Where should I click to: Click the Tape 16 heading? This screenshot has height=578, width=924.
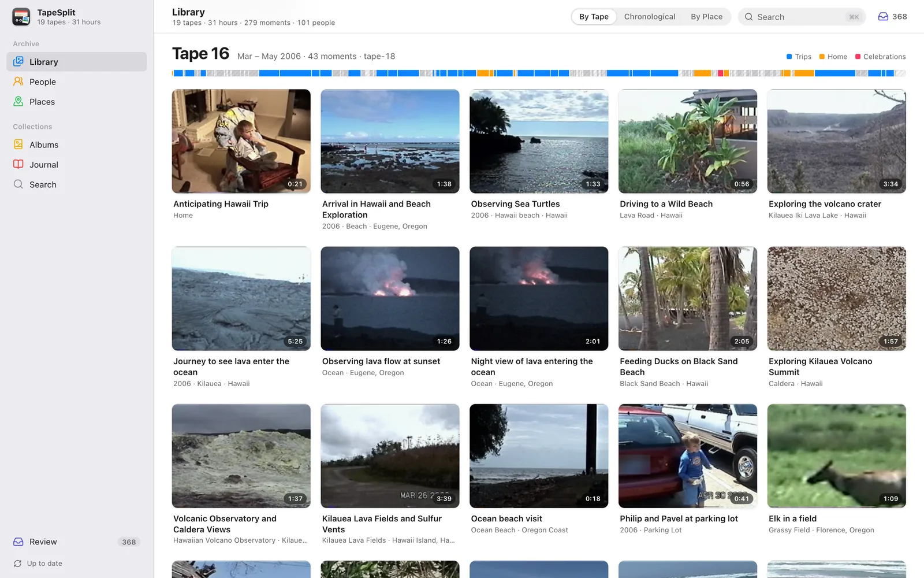(x=201, y=54)
